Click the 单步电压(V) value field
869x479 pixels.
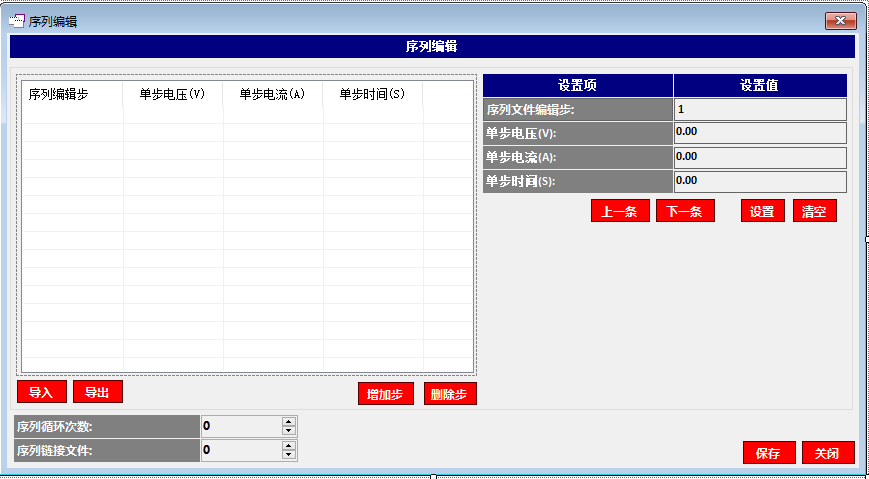[x=760, y=133]
